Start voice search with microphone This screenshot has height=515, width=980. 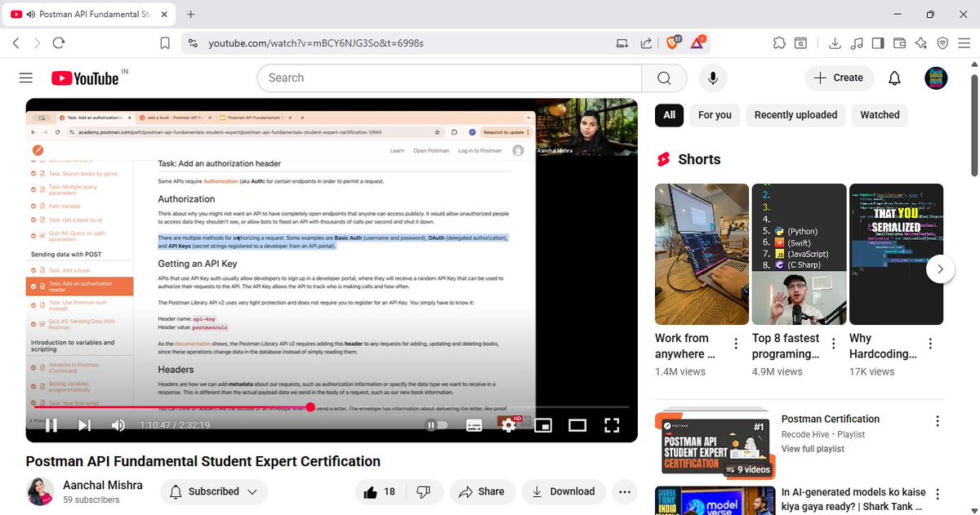click(x=713, y=78)
